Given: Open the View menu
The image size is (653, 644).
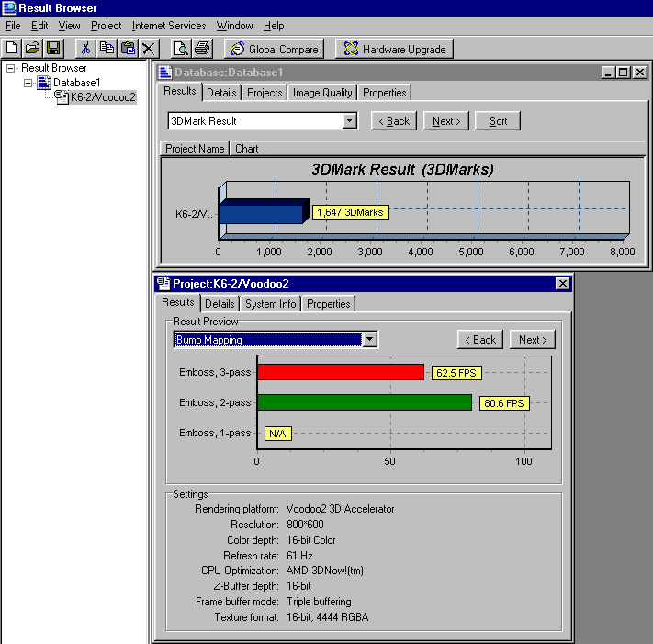Looking at the screenshot, I should (x=69, y=26).
